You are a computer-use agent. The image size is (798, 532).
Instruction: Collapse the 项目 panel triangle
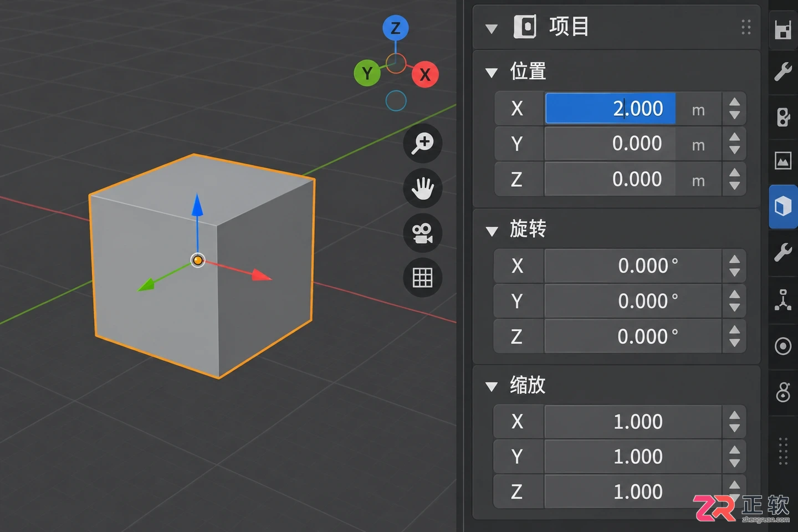pyautogui.click(x=492, y=28)
